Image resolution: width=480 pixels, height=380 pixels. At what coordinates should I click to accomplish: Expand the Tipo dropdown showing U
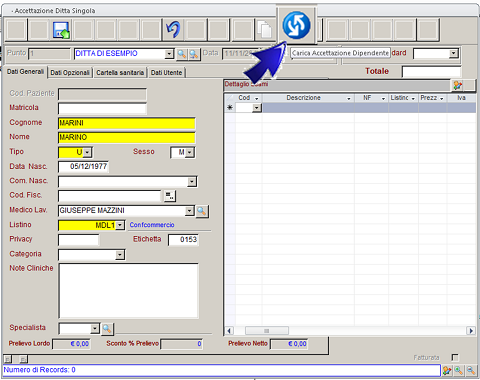[87, 152]
